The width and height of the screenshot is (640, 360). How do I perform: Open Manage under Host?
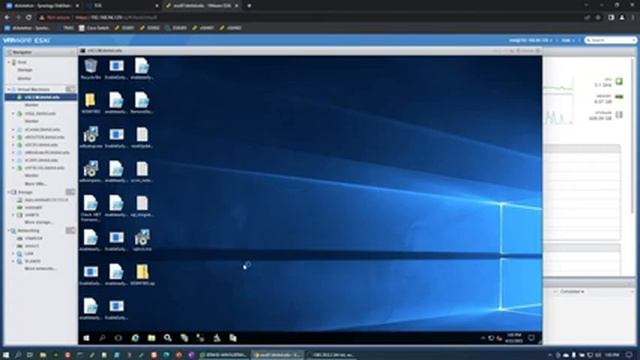tap(24, 70)
